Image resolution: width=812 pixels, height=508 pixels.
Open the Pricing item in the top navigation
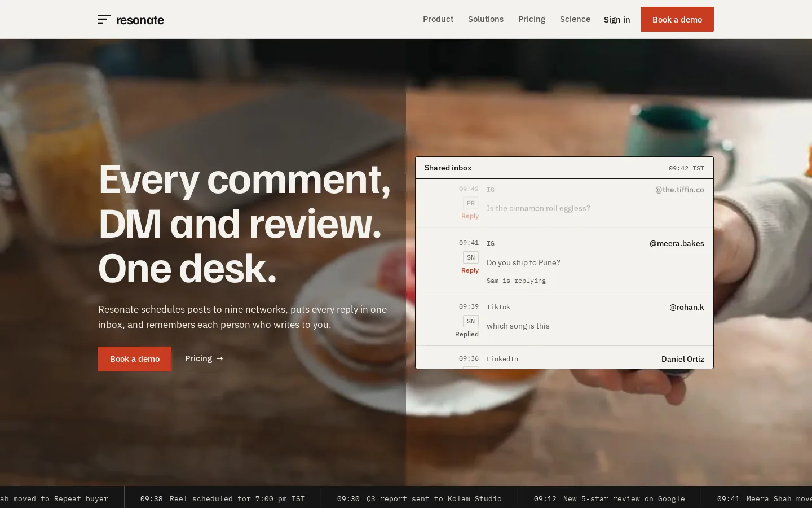[532, 19]
